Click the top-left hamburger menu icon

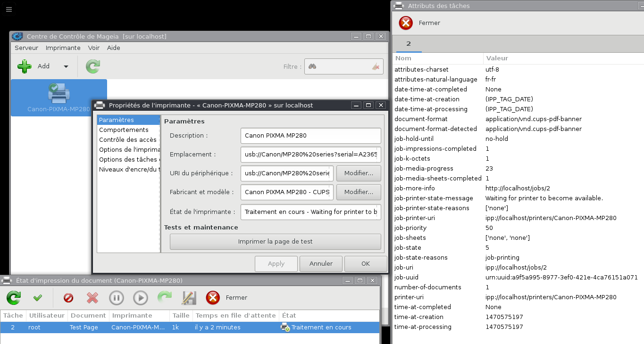coord(9,9)
